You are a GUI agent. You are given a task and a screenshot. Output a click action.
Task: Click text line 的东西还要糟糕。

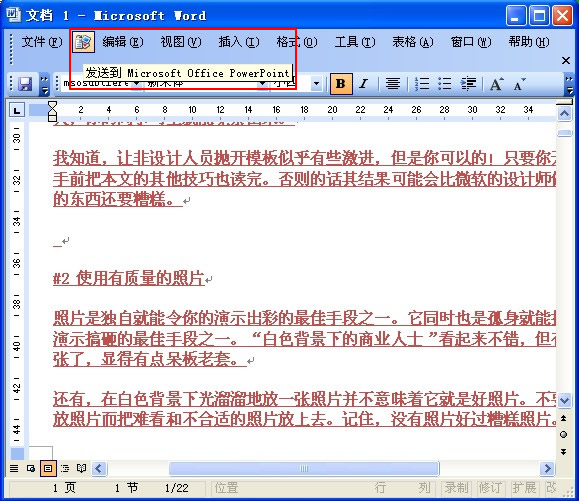coord(118,199)
